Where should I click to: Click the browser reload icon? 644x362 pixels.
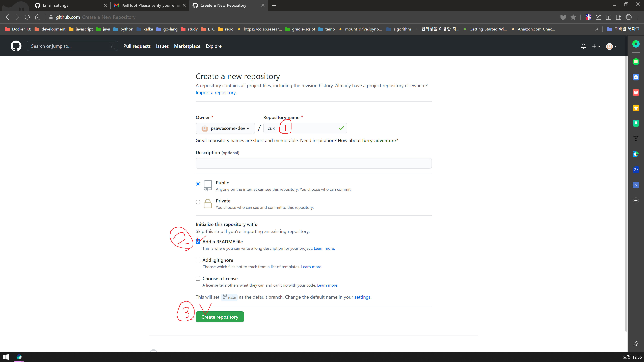click(28, 17)
